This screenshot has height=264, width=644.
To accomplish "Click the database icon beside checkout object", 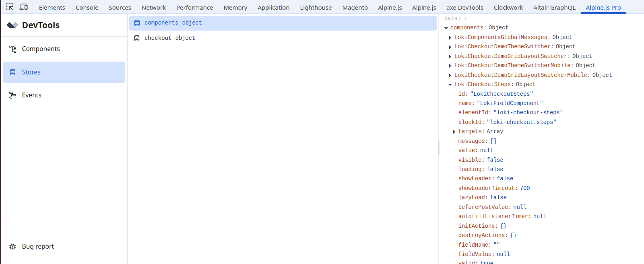I will [137, 38].
